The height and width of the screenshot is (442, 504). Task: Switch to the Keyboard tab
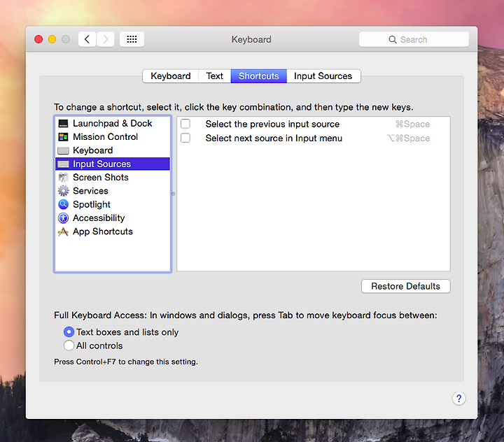click(171, 76)
